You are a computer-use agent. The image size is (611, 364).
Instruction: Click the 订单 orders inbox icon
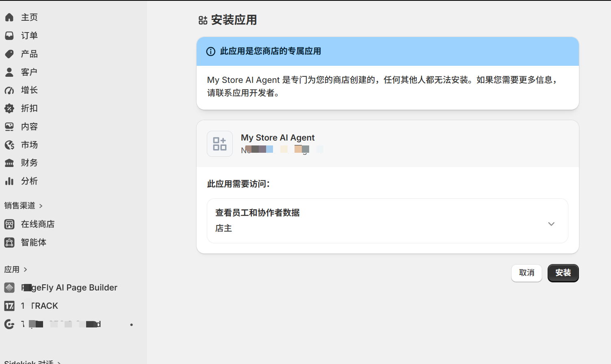coord(9,35)
